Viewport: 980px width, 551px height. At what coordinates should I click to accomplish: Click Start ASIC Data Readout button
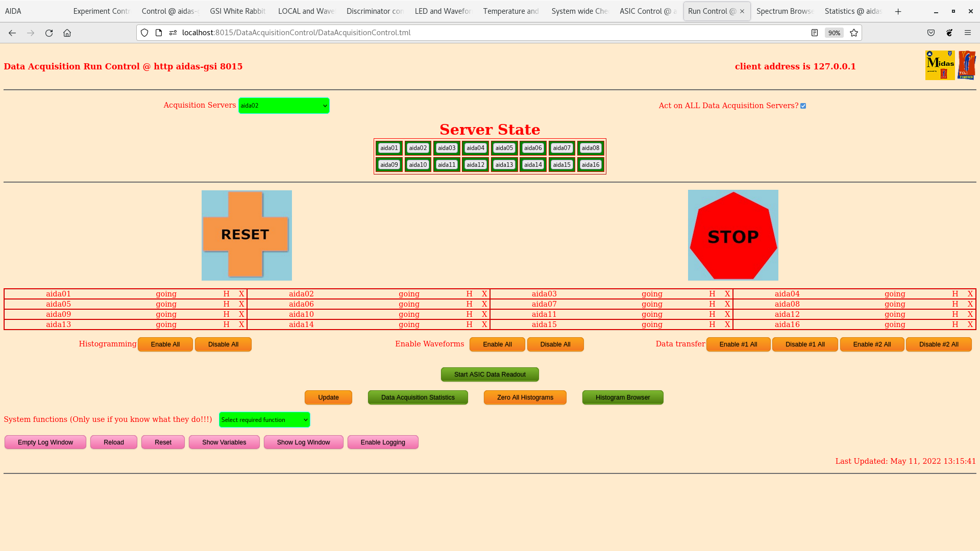click(489, 374)
